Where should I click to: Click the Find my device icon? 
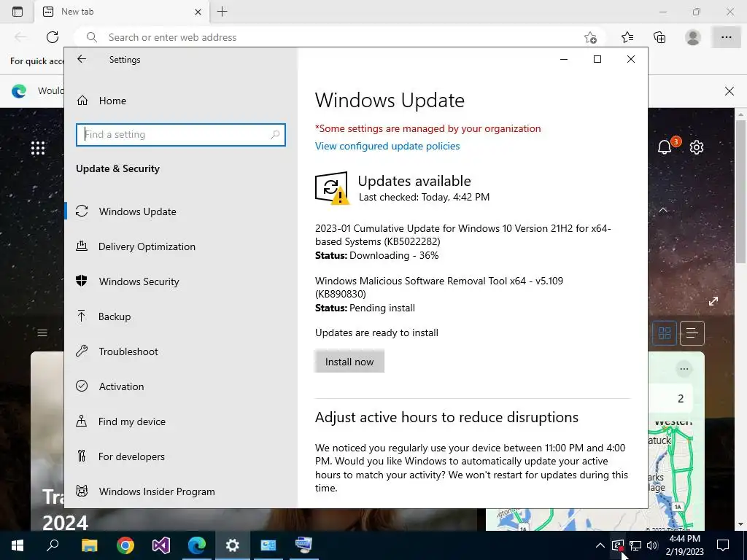tap(82, 421)
